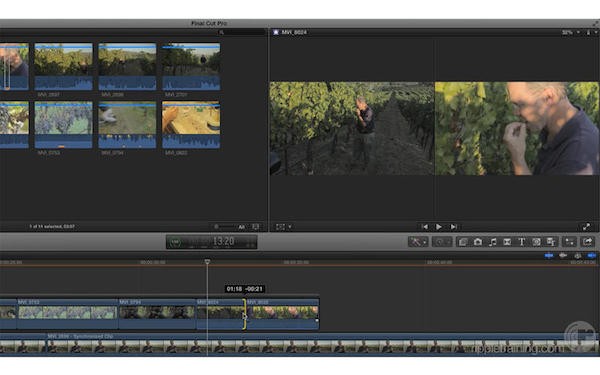Open the Enhancements magic wand menu
The image size is (600, 375).
417,242
